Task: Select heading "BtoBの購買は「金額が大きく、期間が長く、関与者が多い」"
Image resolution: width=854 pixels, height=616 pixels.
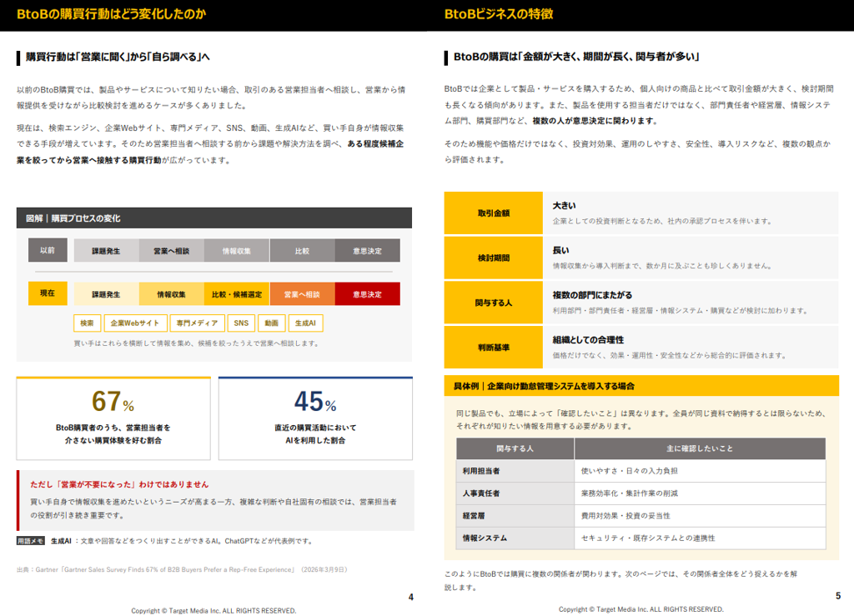Action: [x=576, y=57]
